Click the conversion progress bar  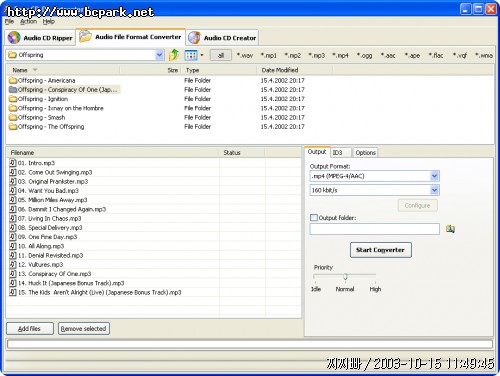pos(250,344)
